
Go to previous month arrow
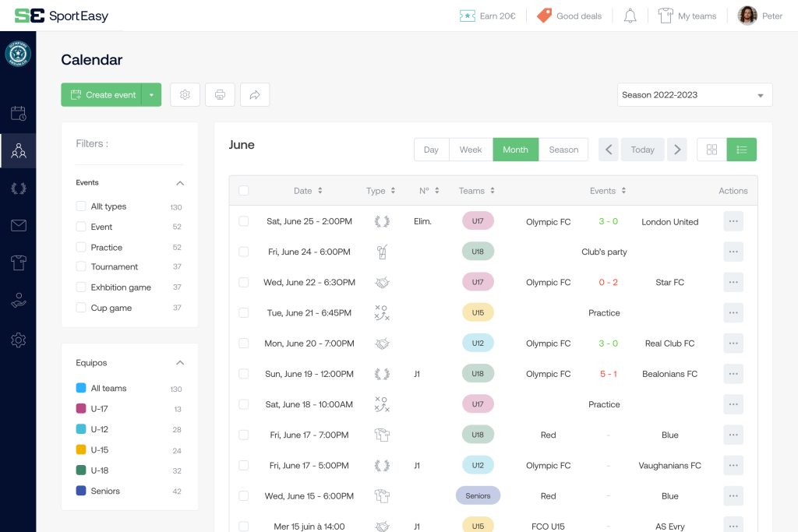(x=608, y=150)
